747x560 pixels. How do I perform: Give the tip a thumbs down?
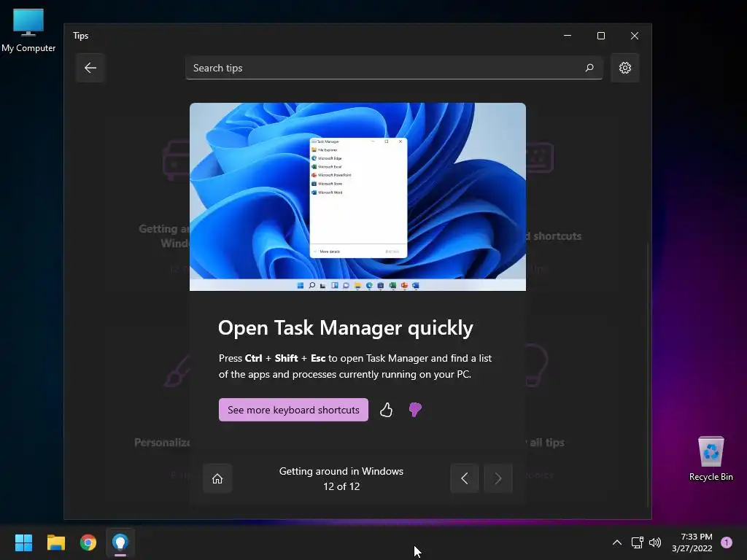point(415,410)
